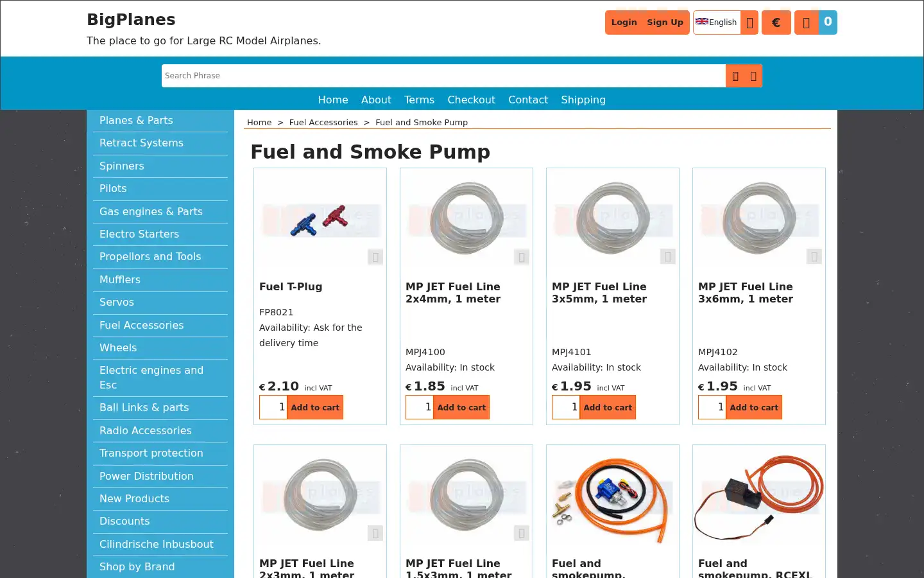Open the Shipping page
The height and width of the screenshot is (578, 924).
click(x=583, y=100)
